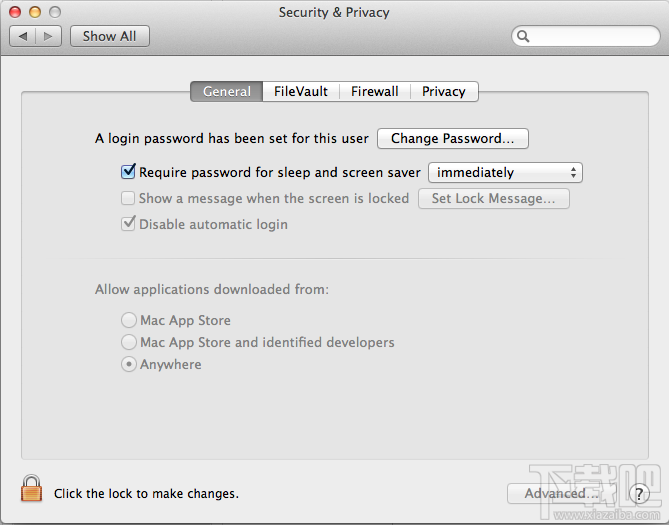Image resolution: width=669 pixels, height=525 pixels.
Task: Open the immediately delay dropdown
Action: point(505,172)
